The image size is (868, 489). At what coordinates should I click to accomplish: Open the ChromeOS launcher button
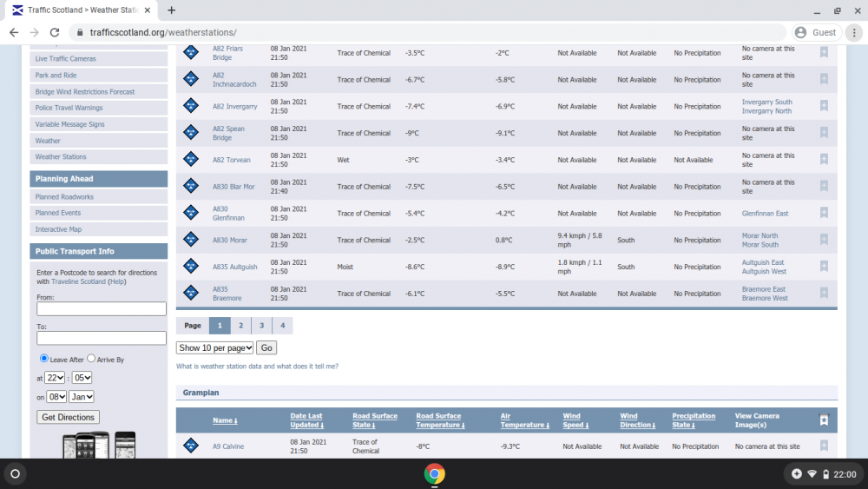click(16, 473)
